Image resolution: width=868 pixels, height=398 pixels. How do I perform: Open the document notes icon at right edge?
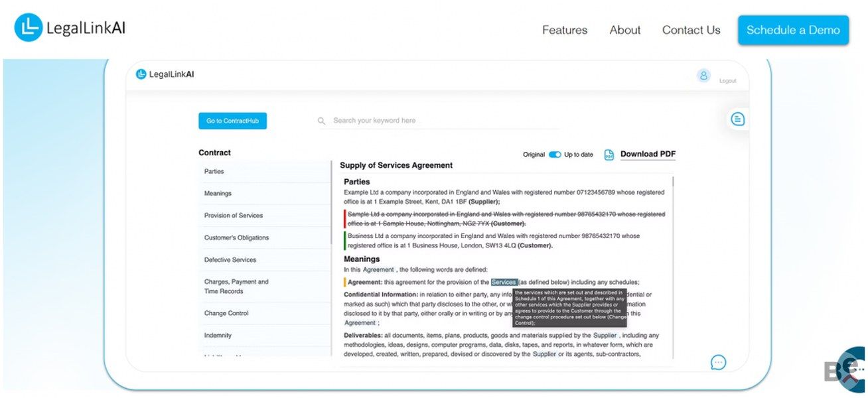(x=737, y=119)
